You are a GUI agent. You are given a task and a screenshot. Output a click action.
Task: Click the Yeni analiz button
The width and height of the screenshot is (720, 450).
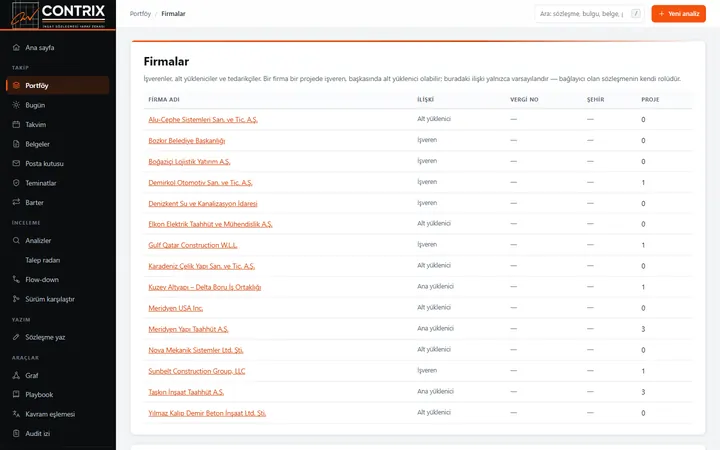pyautogui.click(x=678, y=14)
